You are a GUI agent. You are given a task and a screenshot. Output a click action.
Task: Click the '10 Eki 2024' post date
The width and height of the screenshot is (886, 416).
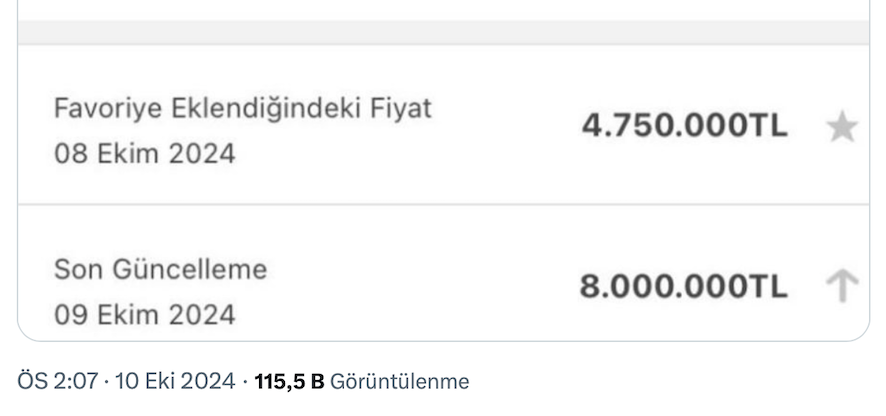[175, 381]
